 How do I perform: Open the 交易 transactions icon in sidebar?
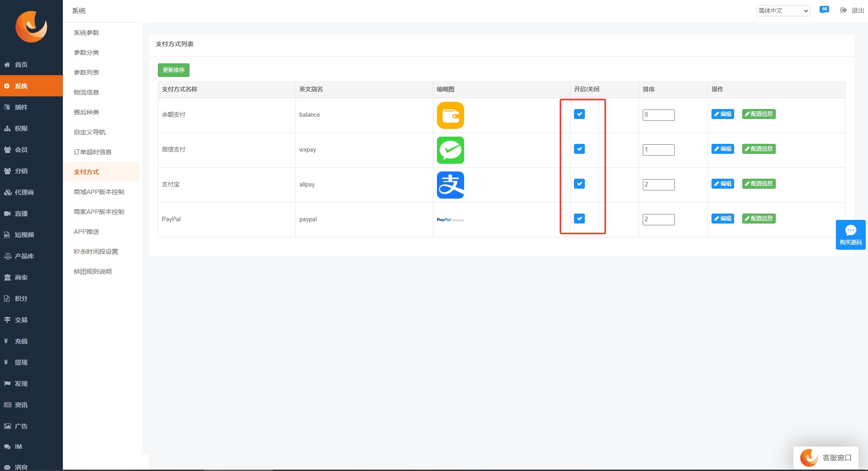(x=7, y=320)
